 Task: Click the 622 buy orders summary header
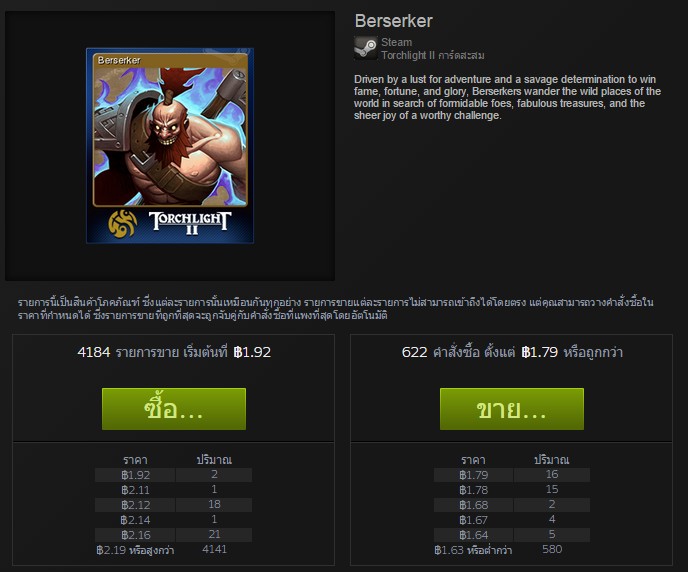pyautogui.click(x=512, y=352)
